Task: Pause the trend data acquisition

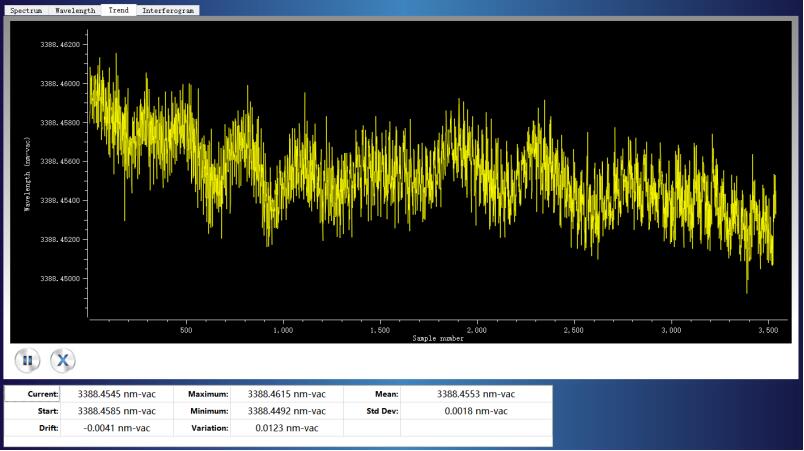Action: click(x=27, y=361)
